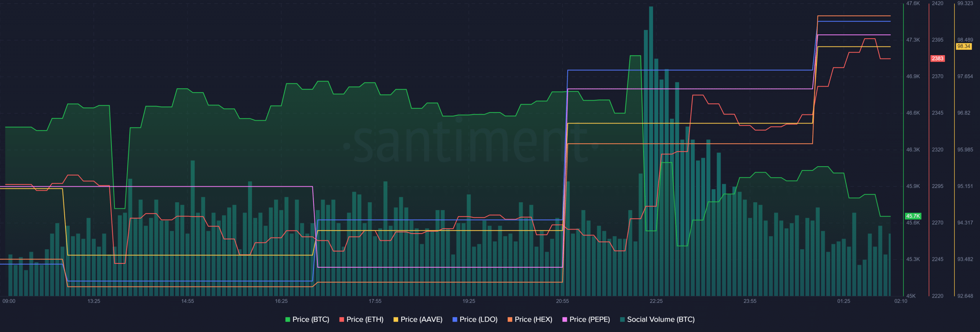Viewport: 980px width, 332px height.
Task: Click the blue LDO legend color square
Action: [x=455, y=319]
